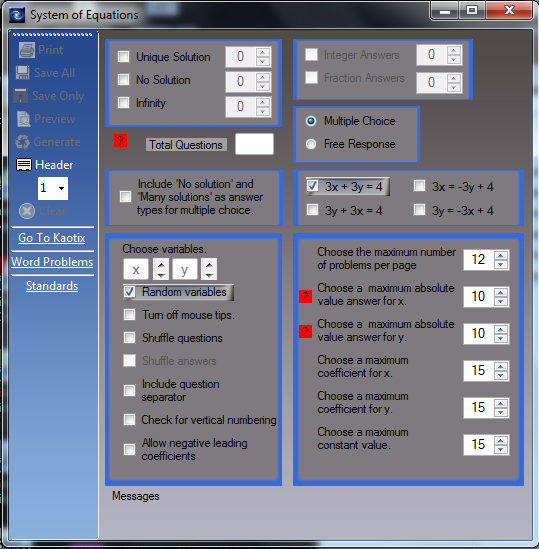
Task: Click the x variable text box
Action: click(136, 270)
